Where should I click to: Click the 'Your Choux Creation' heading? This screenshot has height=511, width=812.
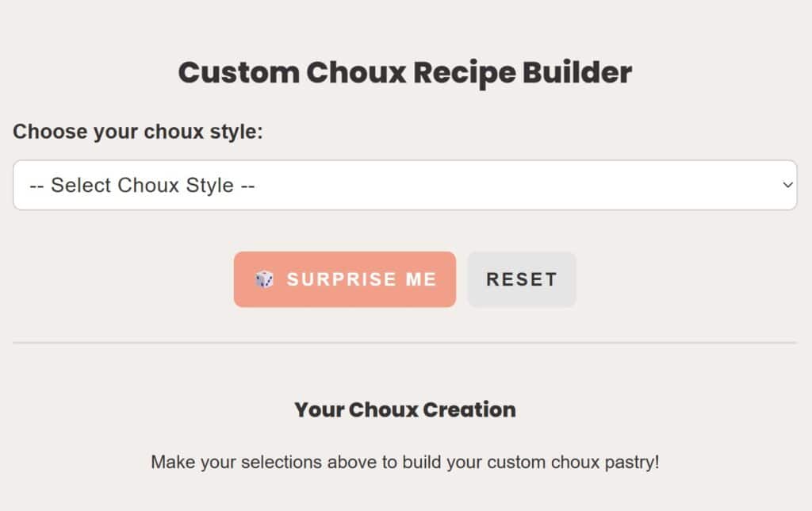(405, 409)
